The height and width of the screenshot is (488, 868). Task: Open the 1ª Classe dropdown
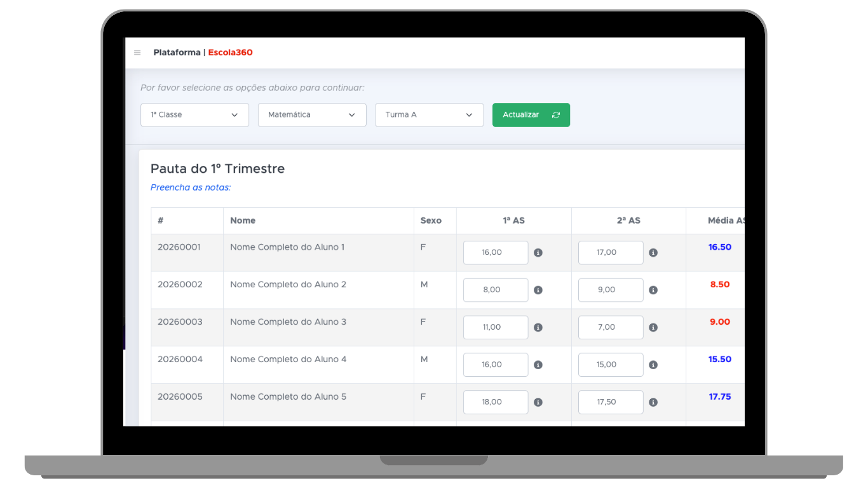coord(194,115)
